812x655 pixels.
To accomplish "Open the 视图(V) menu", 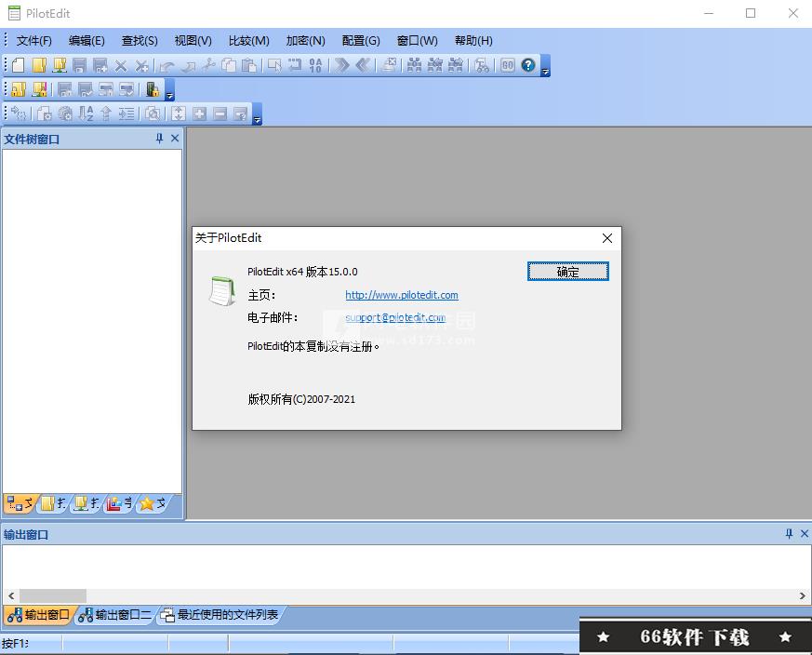I will tap(193, 40).
